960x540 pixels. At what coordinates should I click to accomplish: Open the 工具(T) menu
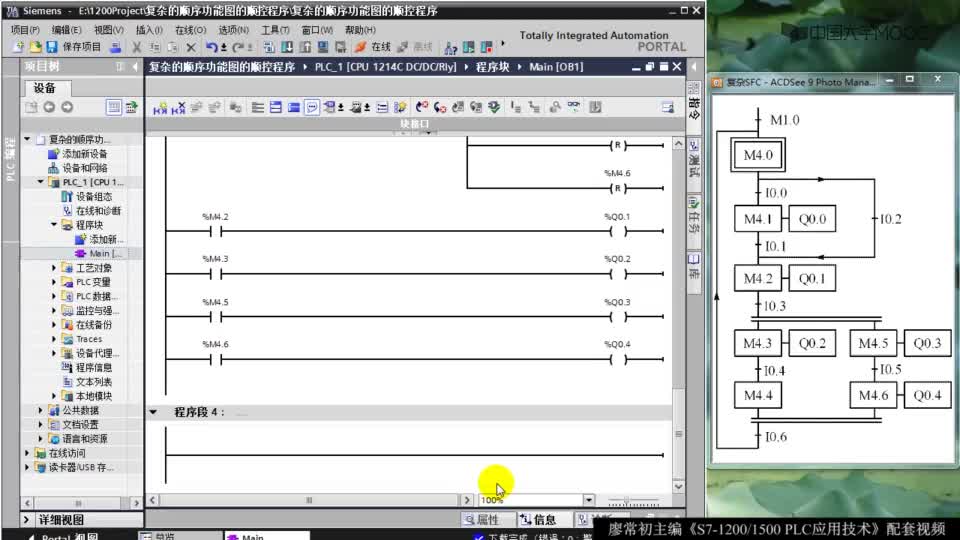pos(275,29)
